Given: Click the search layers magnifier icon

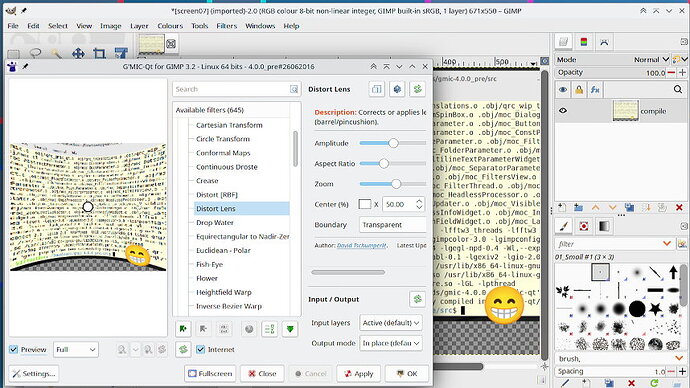Looking at the screenshot, I should coord(678,90).
